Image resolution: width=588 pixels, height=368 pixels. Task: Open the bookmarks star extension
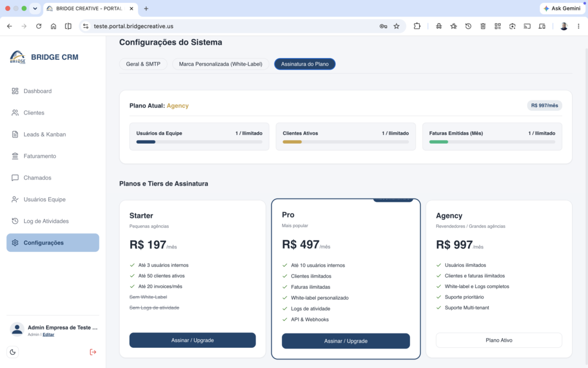(454, 26)
